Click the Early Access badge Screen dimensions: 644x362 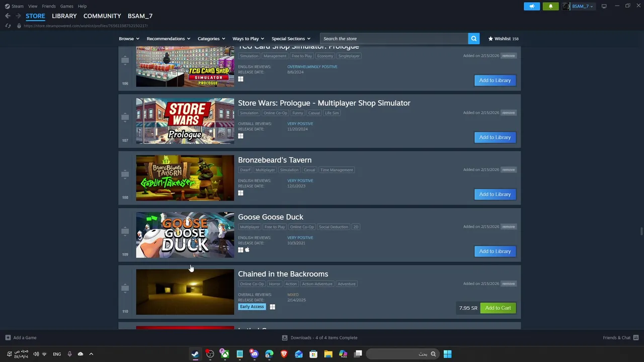[252, 307]
